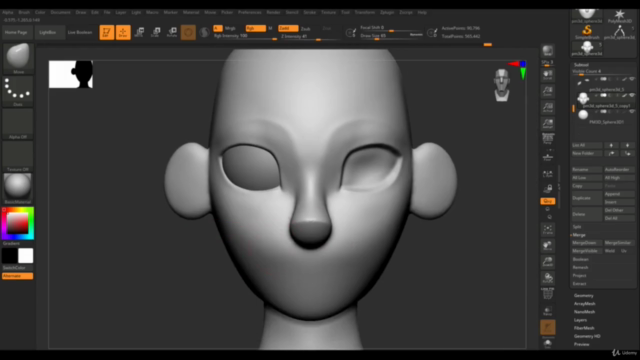Open the Document menu
The width and height of the screenshot is (640, 360).
coord(60,13)
